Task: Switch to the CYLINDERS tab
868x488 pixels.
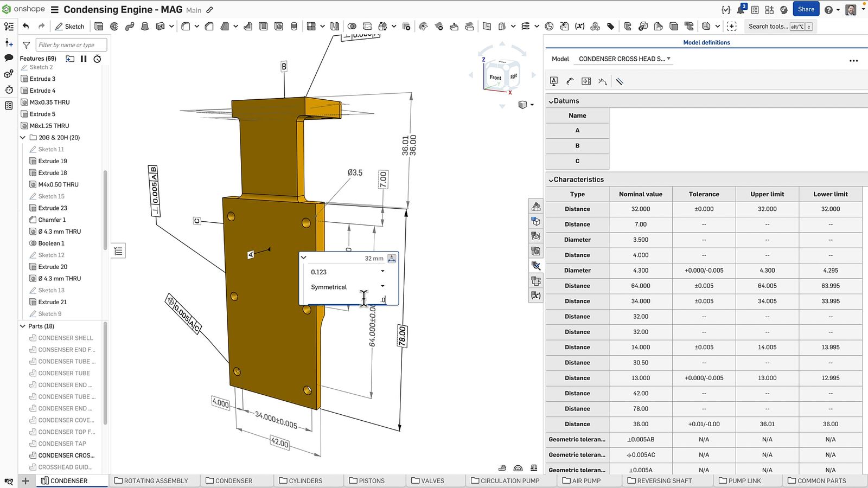Action: point(308,480)
